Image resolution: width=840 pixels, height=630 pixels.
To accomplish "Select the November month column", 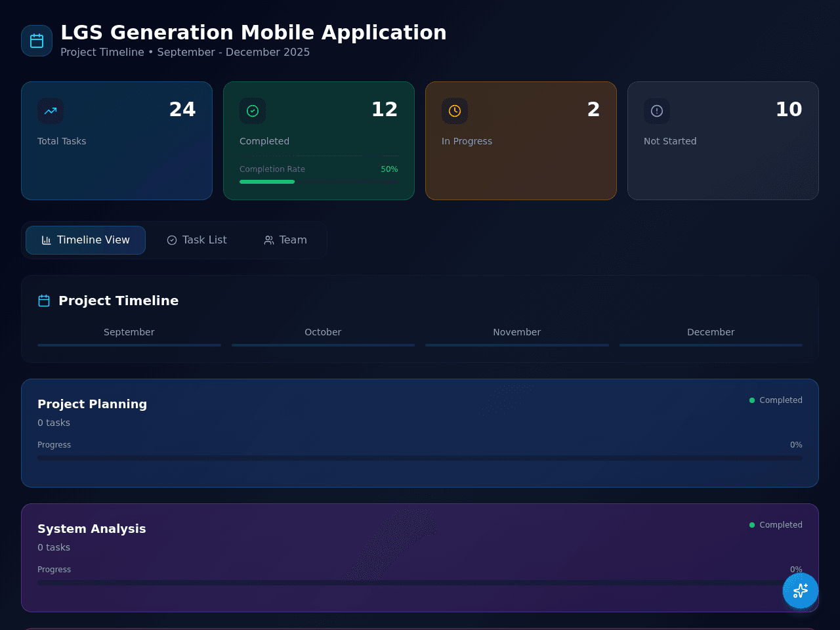I will 517,336.
